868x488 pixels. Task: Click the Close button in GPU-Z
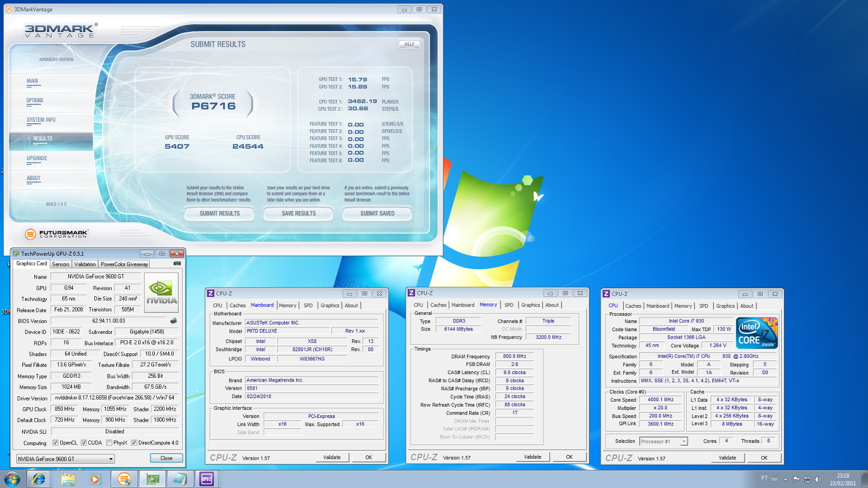pos(167,458)
